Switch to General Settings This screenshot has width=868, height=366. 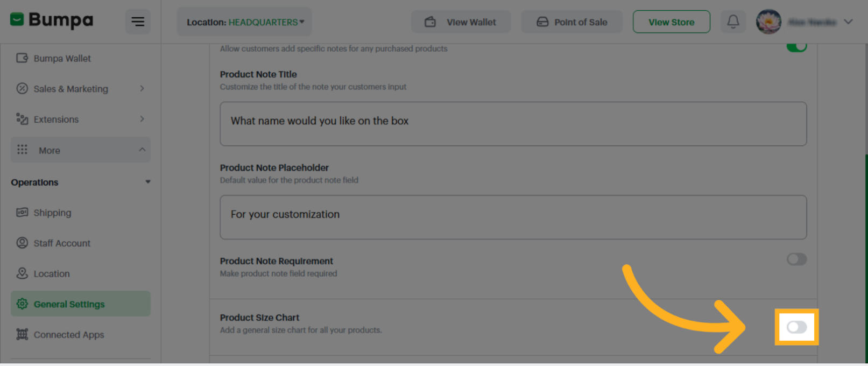(x=69, y=304)
